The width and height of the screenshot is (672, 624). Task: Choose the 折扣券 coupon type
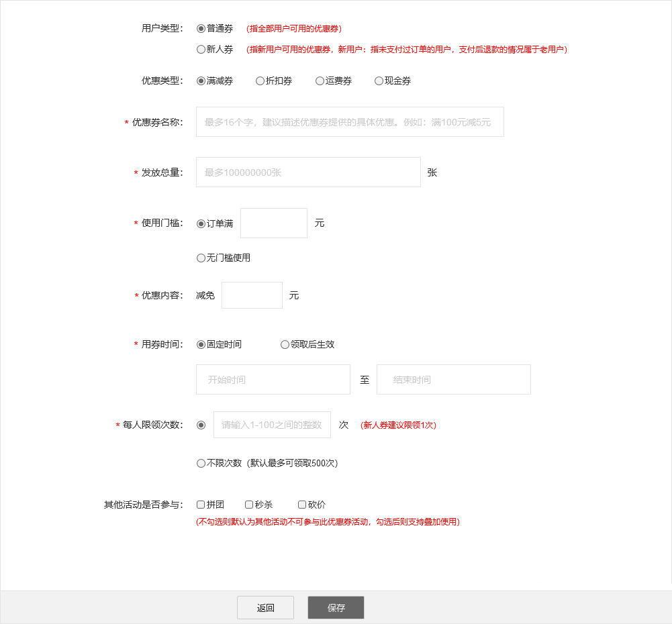click(x=260, y=81)
